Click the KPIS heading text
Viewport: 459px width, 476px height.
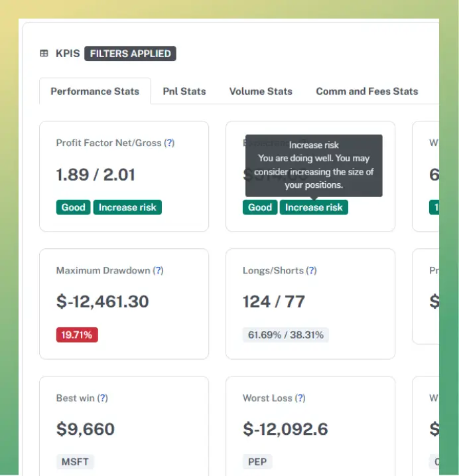68,53
